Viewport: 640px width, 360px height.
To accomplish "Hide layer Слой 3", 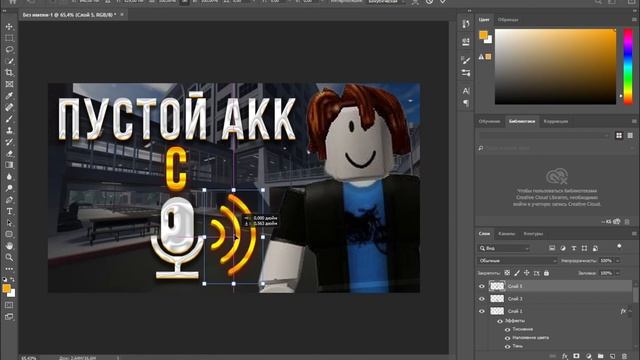I will tap(482, 299).
